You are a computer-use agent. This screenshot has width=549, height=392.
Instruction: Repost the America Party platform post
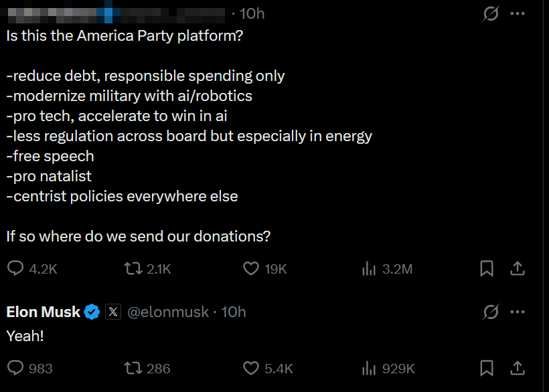133,269
